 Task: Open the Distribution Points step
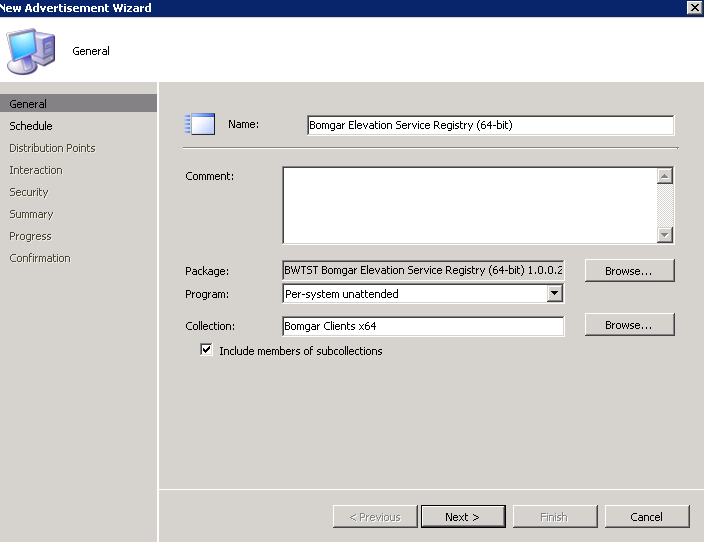52,148
